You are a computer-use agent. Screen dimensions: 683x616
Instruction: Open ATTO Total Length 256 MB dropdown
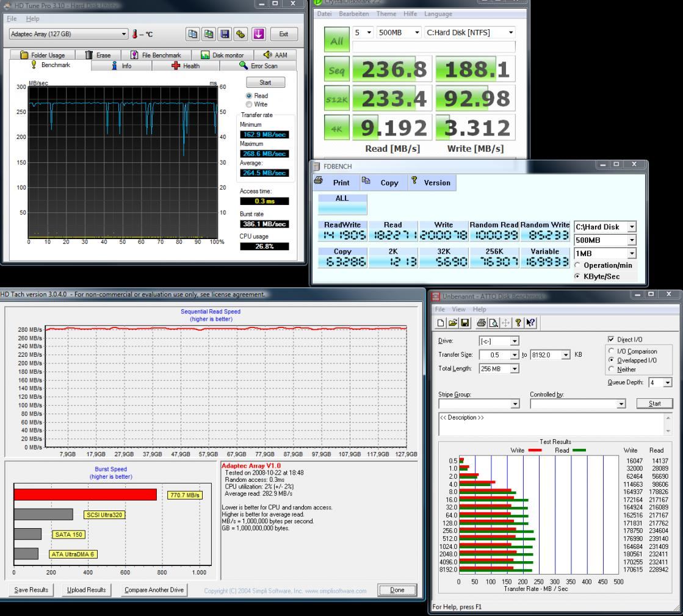[499, 369]
